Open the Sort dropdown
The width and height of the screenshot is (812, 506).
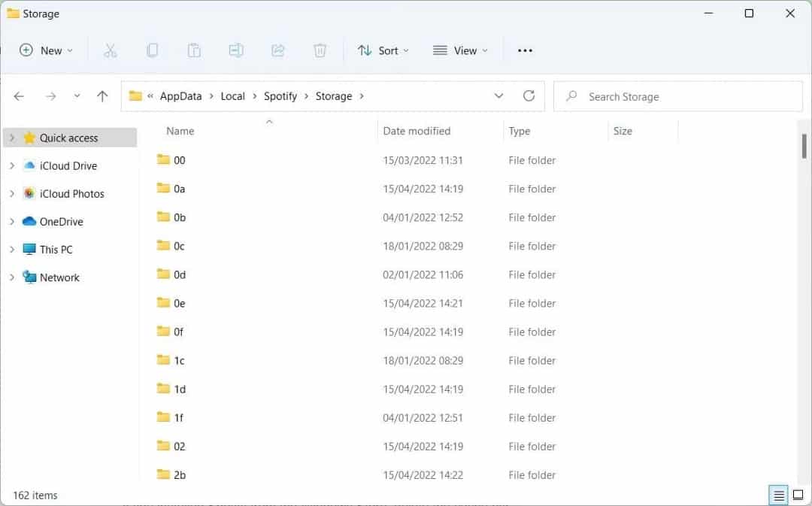click(x=383, y=50)
